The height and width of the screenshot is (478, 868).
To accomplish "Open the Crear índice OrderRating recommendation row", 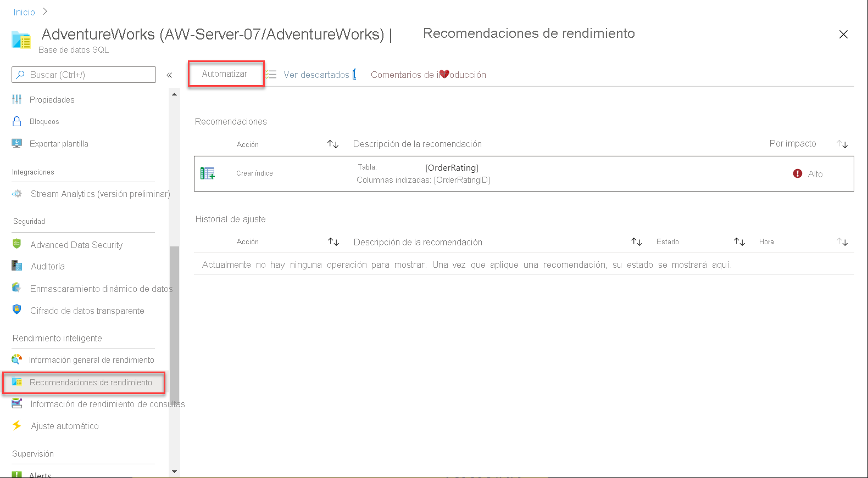I will (524, 173).
